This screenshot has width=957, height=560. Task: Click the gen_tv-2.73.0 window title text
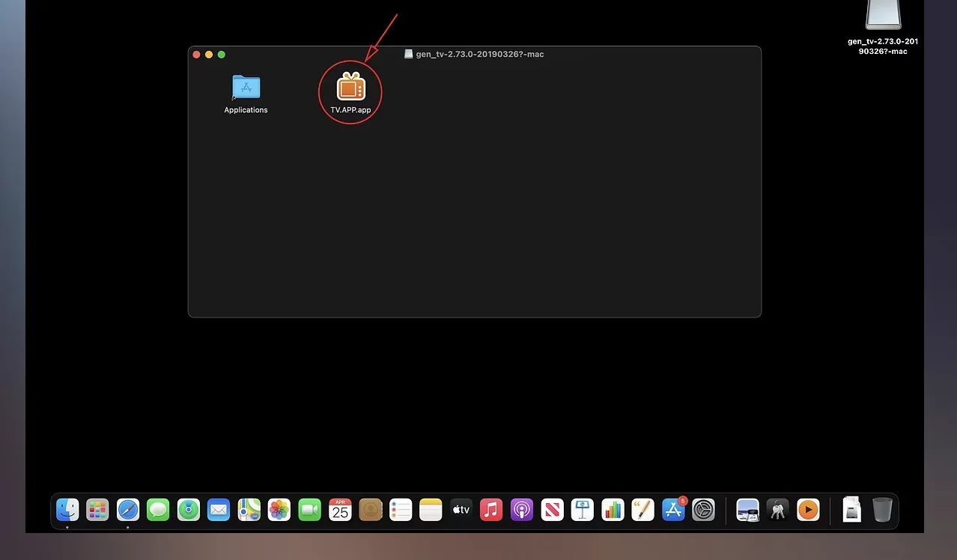click(480, 55)
